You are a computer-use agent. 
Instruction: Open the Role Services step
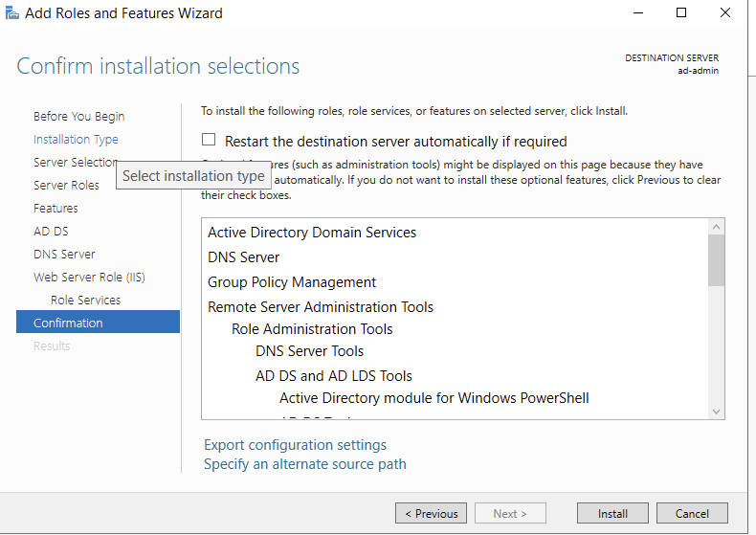click(x=85, y=300)
